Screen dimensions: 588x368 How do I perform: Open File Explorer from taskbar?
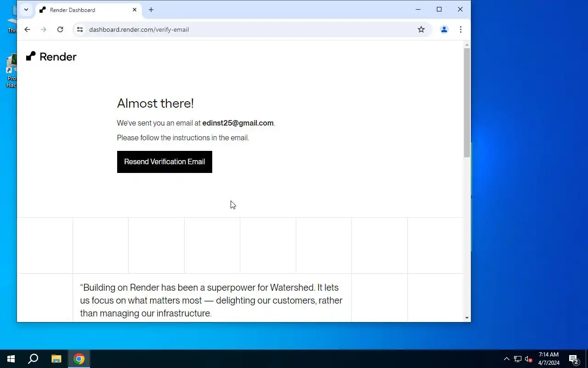click(x=56, y=359)
